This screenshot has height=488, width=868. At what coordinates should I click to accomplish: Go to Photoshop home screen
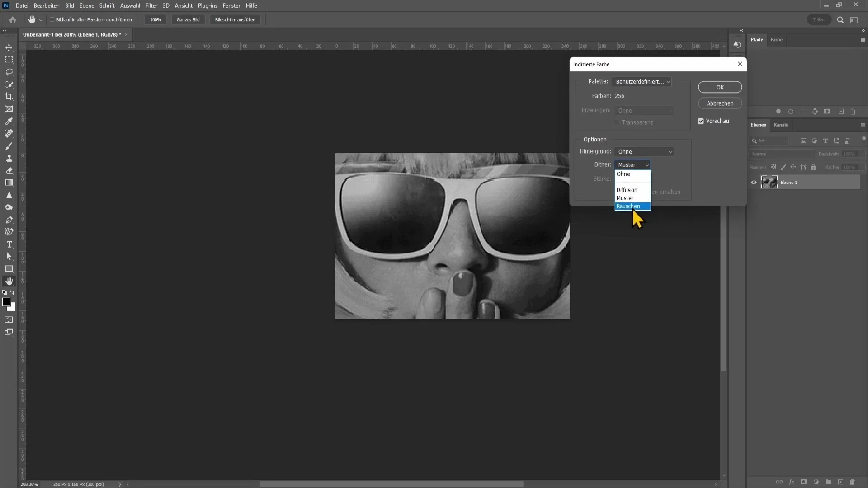(x=13, y=20)
